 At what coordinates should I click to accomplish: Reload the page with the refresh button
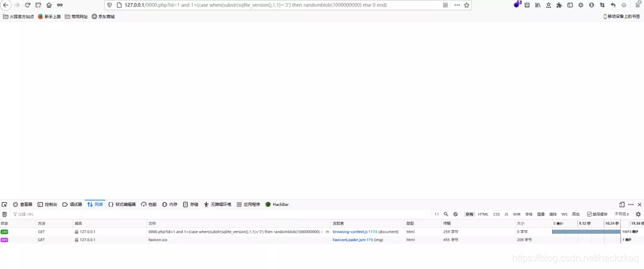(x=27, y=5)
